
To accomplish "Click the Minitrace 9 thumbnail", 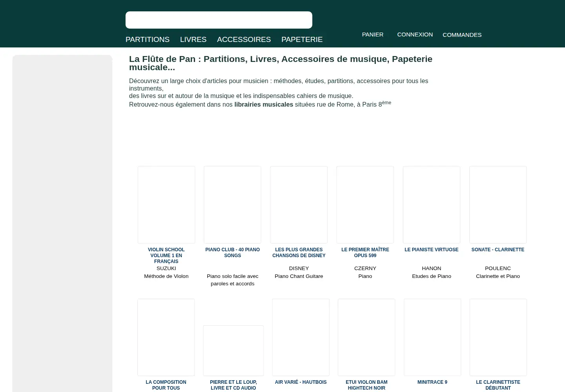I will tap(432, 337).
